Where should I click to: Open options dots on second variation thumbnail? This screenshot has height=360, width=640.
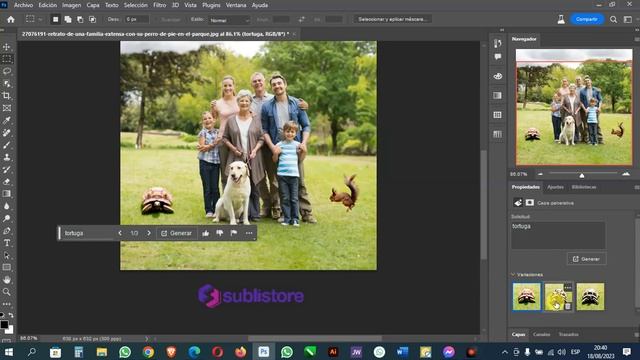point(568,287)
